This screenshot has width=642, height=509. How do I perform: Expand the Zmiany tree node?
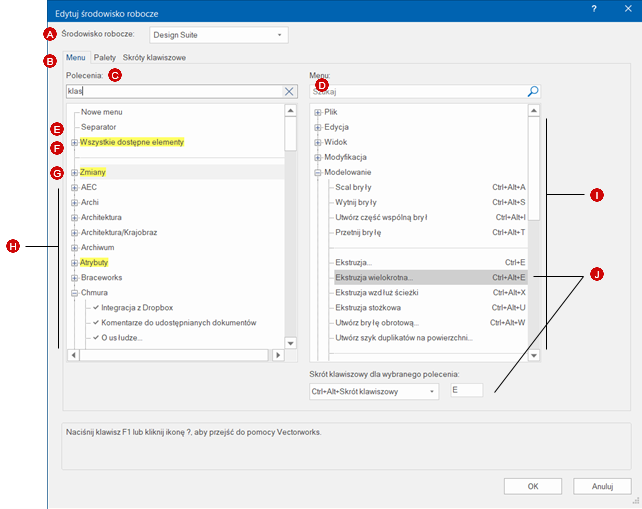74,173
